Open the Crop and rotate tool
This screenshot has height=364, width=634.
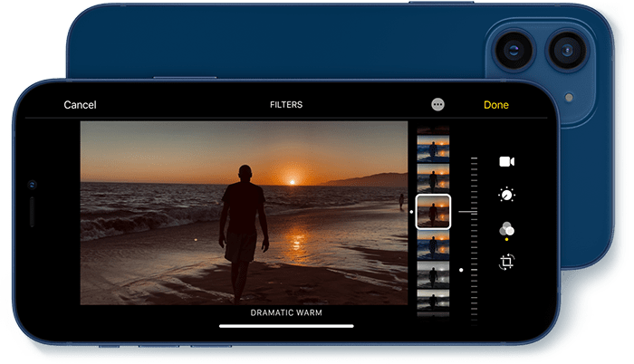click(506, 262)
